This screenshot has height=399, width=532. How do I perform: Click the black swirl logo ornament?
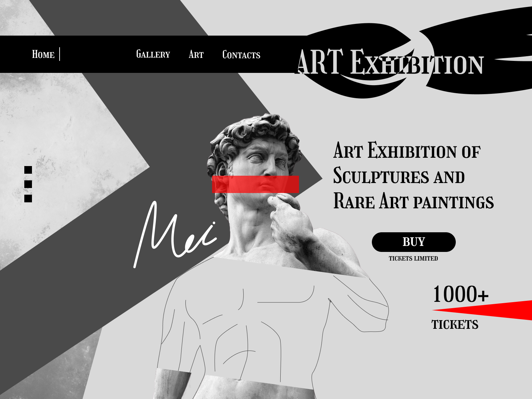pyautogui.click(x=419, y=53)
